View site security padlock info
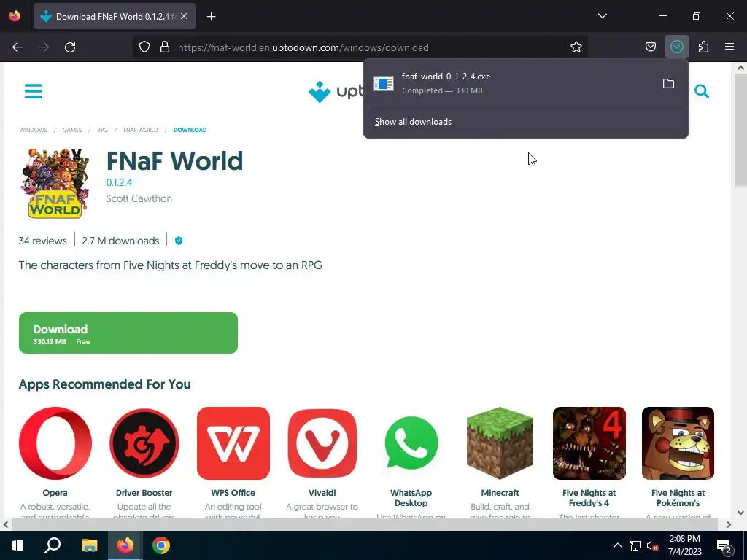This screenshot has width=747, height=560. coord(165,47)
